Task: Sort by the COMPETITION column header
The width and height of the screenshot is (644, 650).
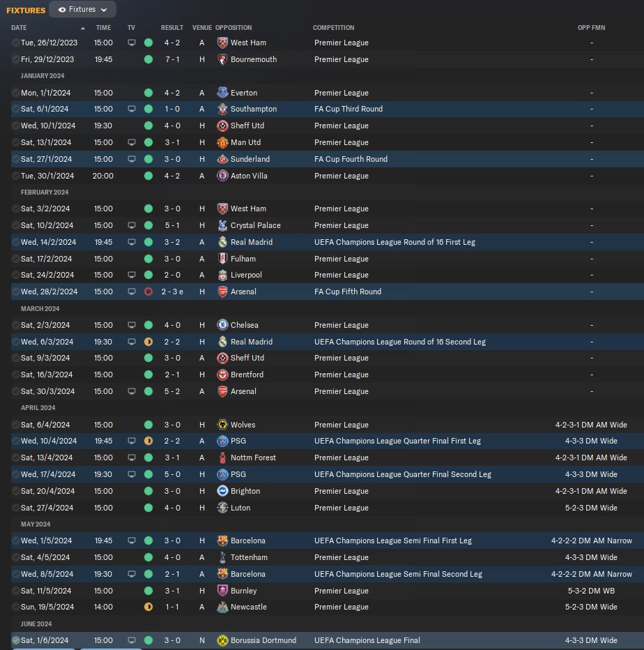Action: point(333,28)
